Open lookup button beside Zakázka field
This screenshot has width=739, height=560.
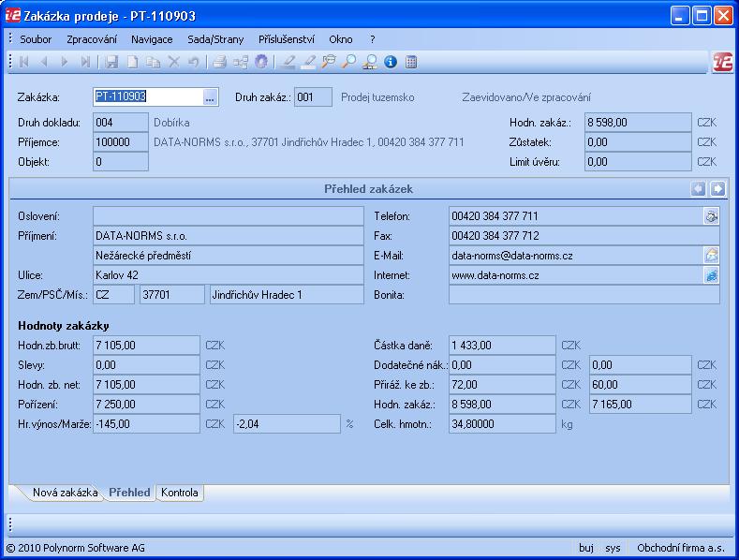pos(210,97)
